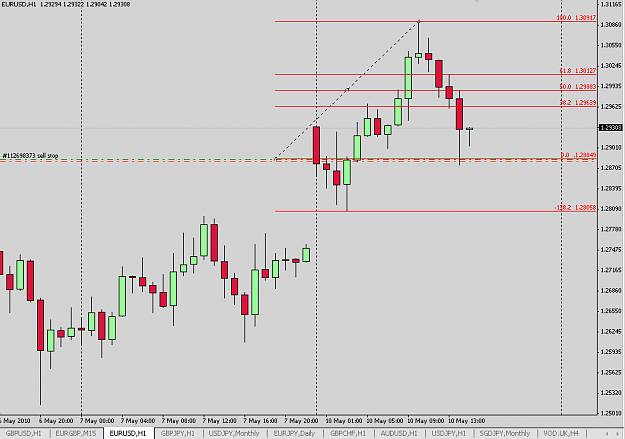625x439 pixels.
Task: Click the 1.28090 price axis label
Action: [x=611, y=209]
